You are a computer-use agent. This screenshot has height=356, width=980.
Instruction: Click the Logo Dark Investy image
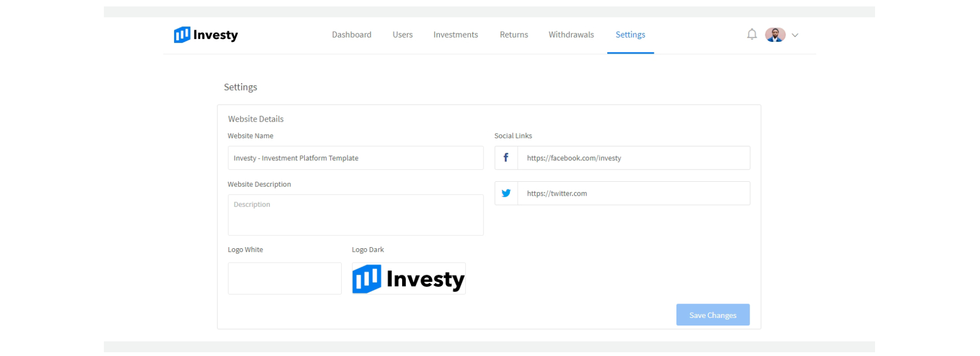point(409,278)
